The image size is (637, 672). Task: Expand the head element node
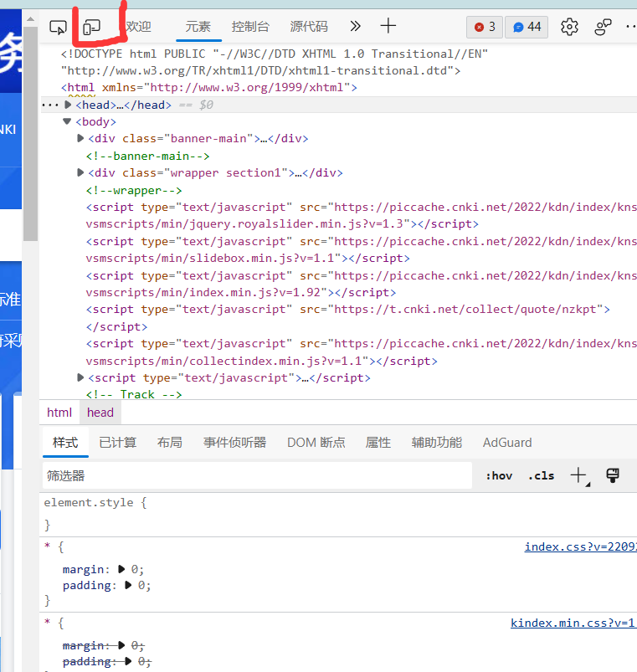[x=68, y=105]
